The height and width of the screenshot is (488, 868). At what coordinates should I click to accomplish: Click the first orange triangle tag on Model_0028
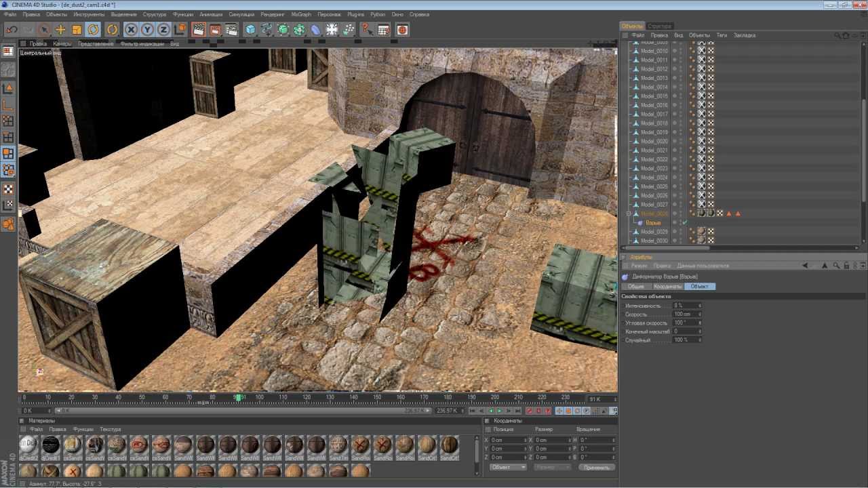click(x=729, y=213)
